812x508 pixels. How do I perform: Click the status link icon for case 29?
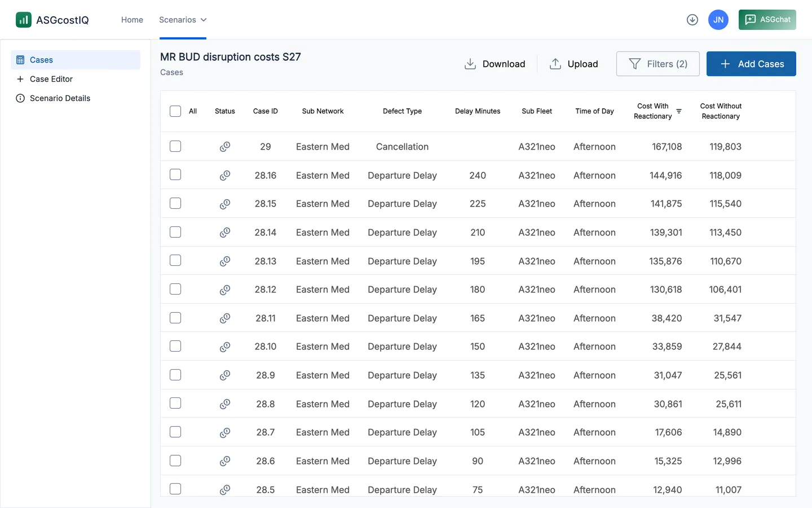coord(225,147)
